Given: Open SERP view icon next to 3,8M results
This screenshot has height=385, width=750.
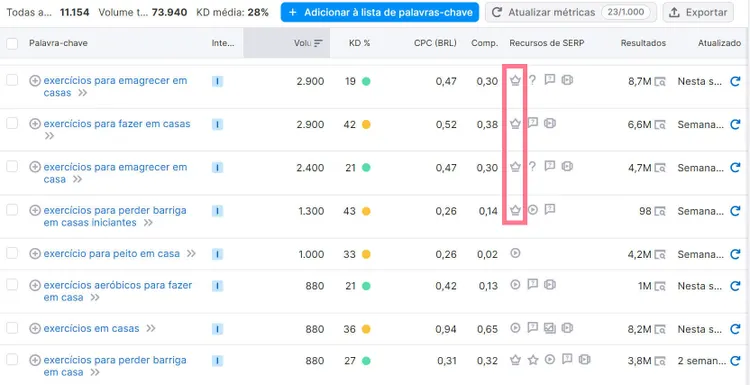Looking at the screenshot, I should coord(660,361).
